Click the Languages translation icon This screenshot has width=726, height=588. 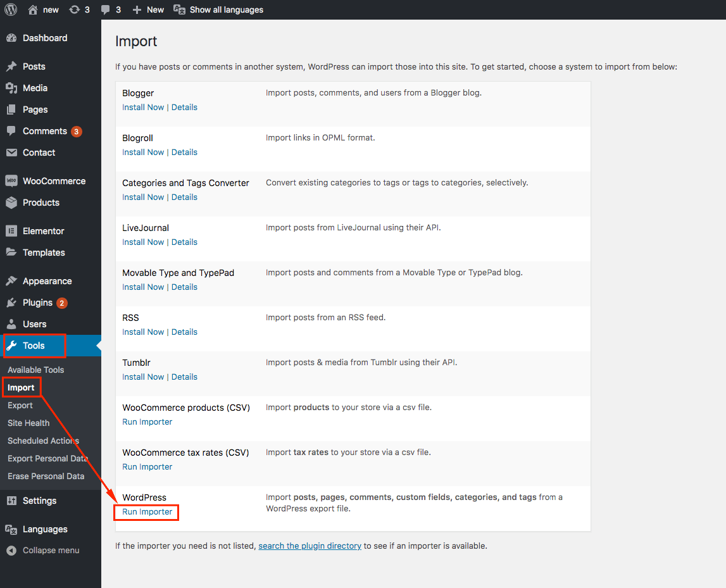click(11, 529)
